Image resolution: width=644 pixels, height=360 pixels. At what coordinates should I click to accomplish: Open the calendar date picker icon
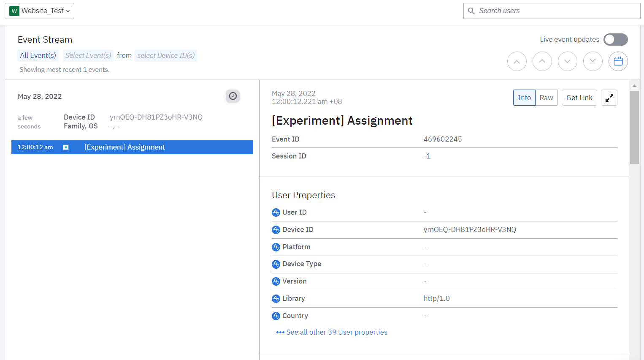coord(618,62)
